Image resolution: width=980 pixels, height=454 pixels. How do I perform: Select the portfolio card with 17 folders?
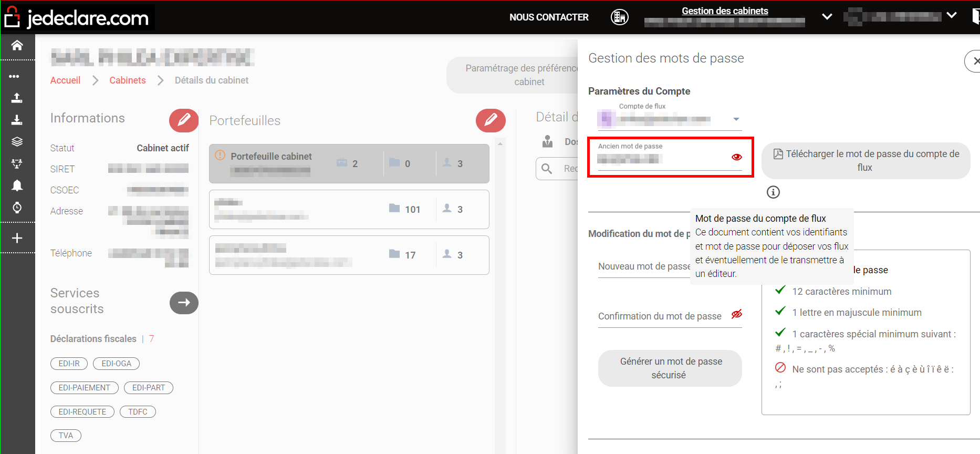349,255
